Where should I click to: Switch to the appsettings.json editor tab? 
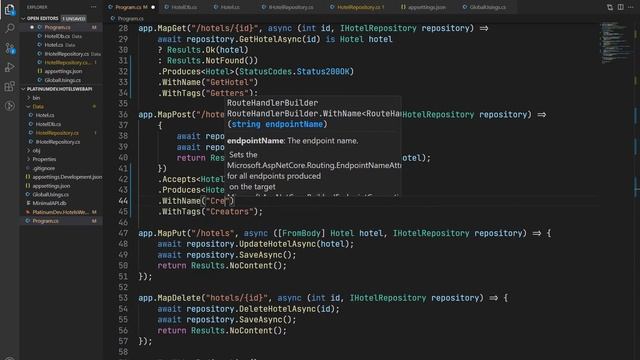pyautogui.click(x=423, y=7)
